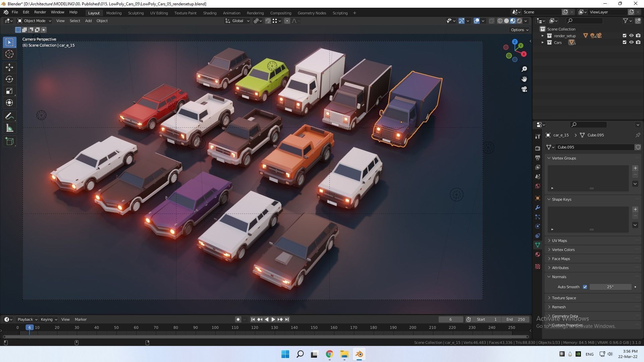Open the Texture properties tab

pyautogui.click(x=538, y=266)
